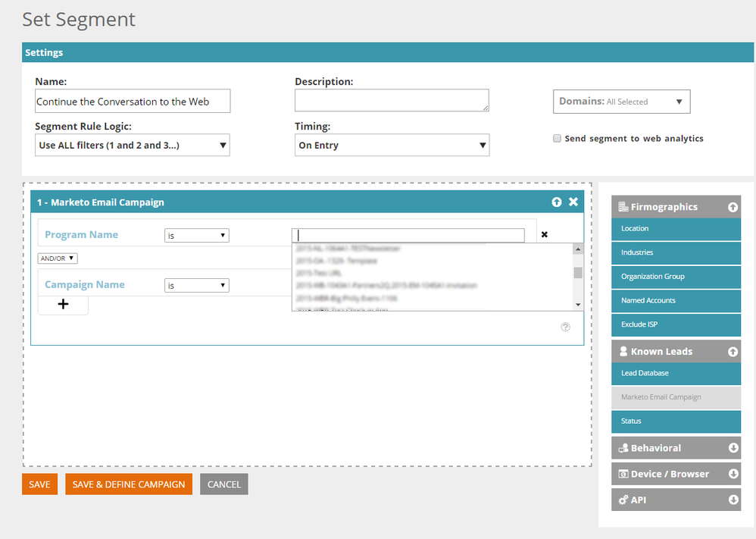Screen dimensions: 756x539
Task: Open the Segment Rule Logic dropdown
Action: pos(133,146)
